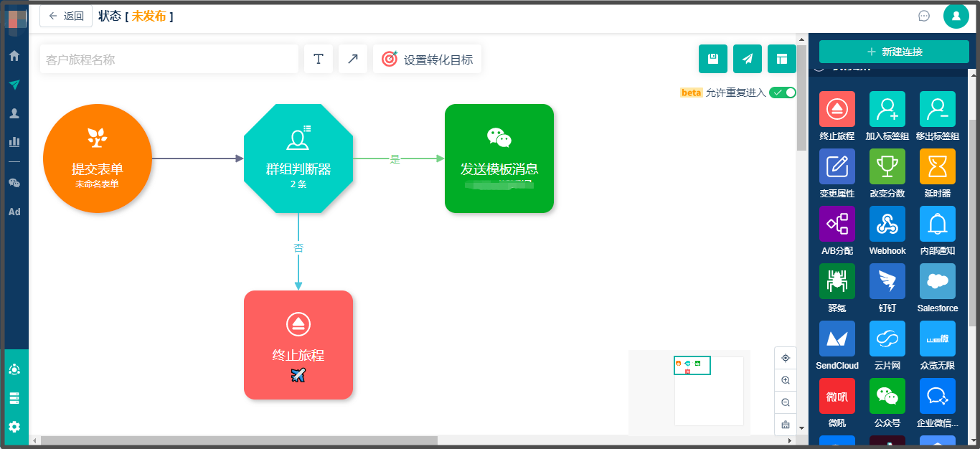Image resolution: width=980 pixels, height=449 pixels.
Task: Click the 否 connector label
Action: (x=298, y=248)
